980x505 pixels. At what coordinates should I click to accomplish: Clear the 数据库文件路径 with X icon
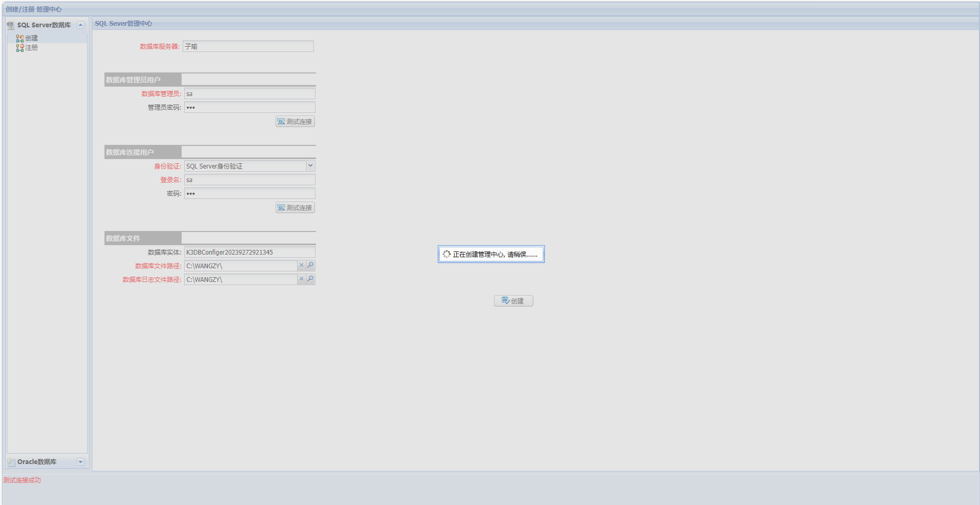click(302, 266)
